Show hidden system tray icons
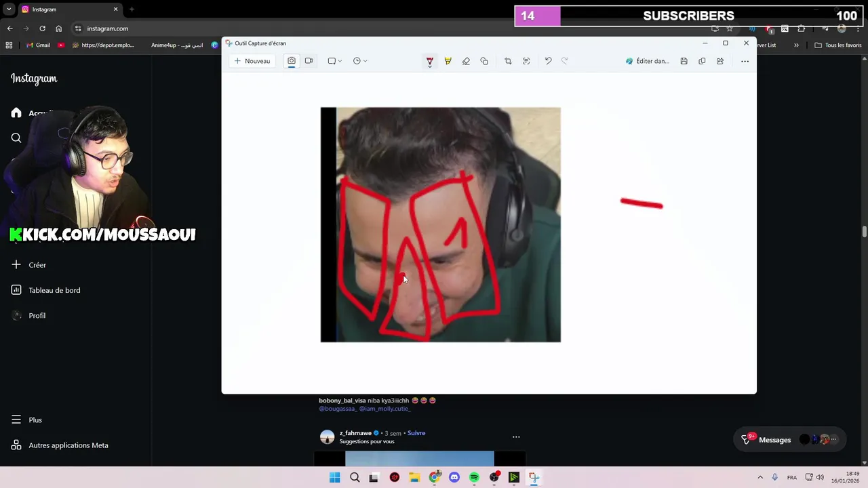The height and width of the screenshot is (488, 868). click(x=760, y=477)
